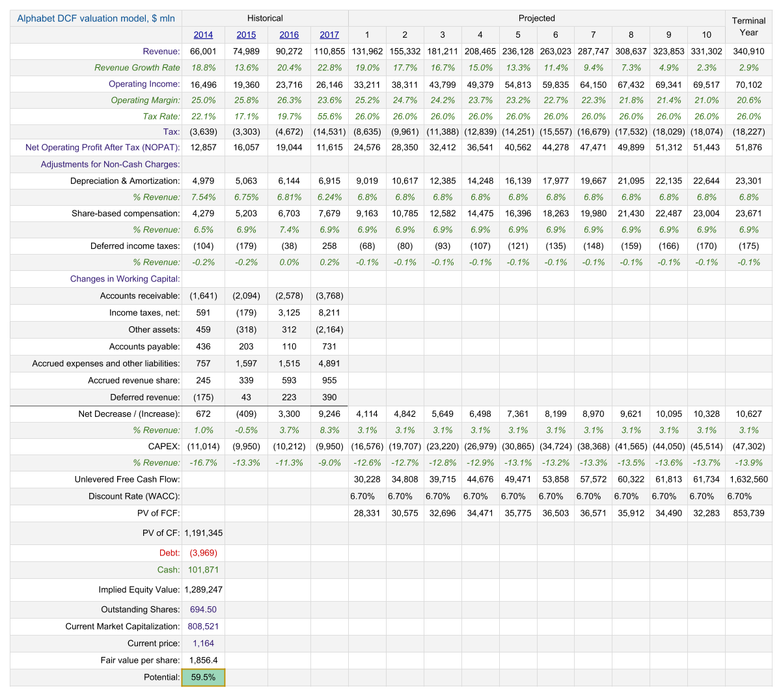Select the Outstanding Shares value 694.50
781x700 pixels.
click(x=203, y=609)
